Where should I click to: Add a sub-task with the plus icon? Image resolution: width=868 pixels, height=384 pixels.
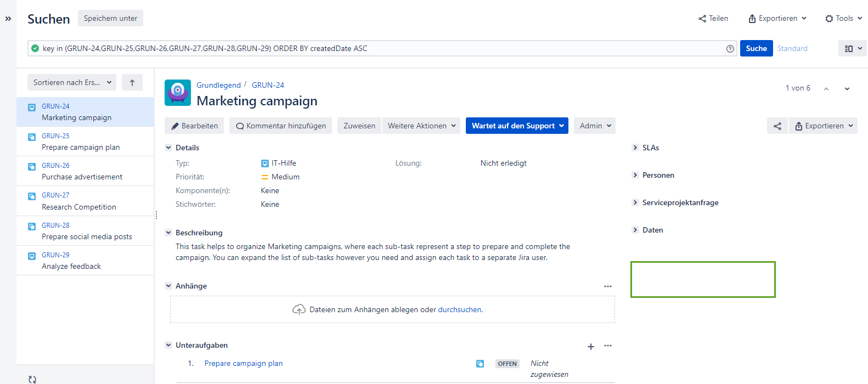(591, 347)
